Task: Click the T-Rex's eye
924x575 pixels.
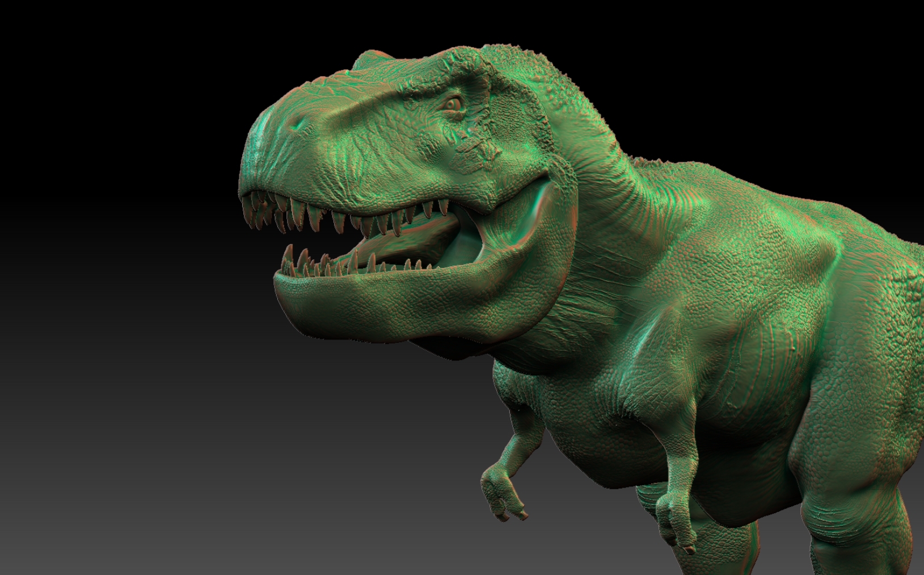Action: [452, 104]
